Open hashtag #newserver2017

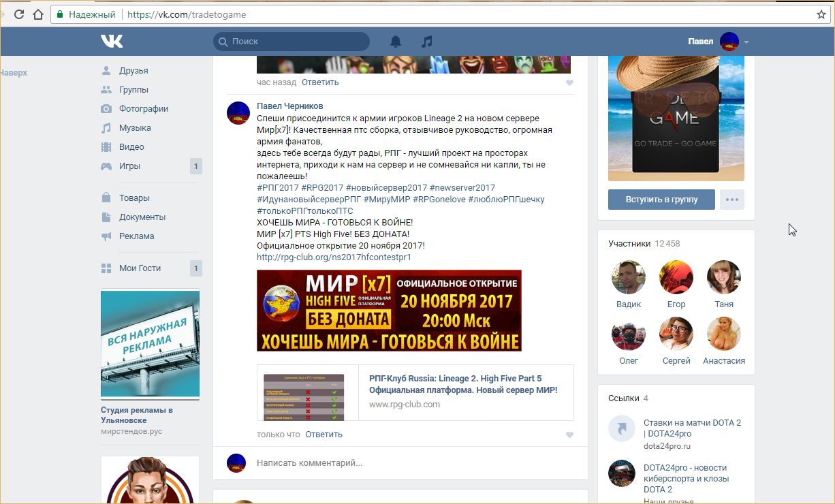pos(462,188)
